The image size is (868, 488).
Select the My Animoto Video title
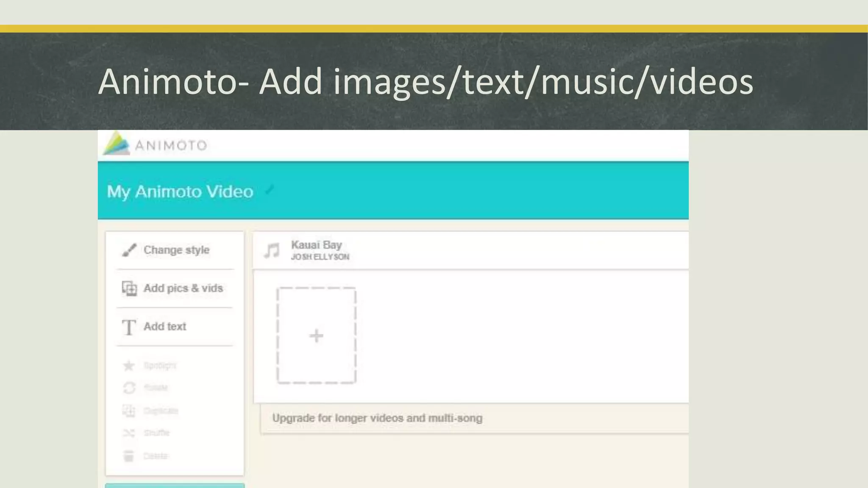(180, 191)
